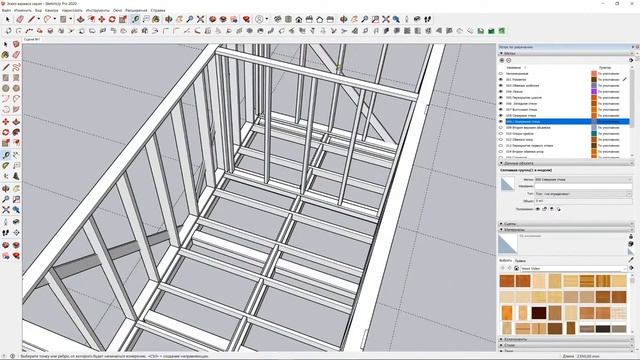Click the current material preview thumbnail
Viewport: 640px width, 360px height.
[507, 245]
